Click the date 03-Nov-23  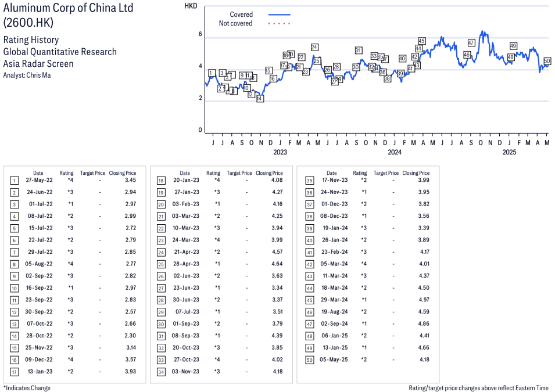(x=185, y=372)
